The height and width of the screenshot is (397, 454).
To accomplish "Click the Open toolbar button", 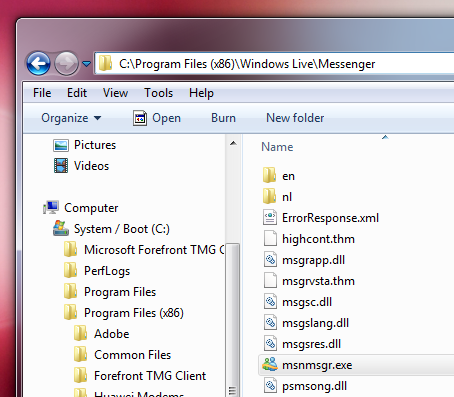I will click(x=157, y=118).
